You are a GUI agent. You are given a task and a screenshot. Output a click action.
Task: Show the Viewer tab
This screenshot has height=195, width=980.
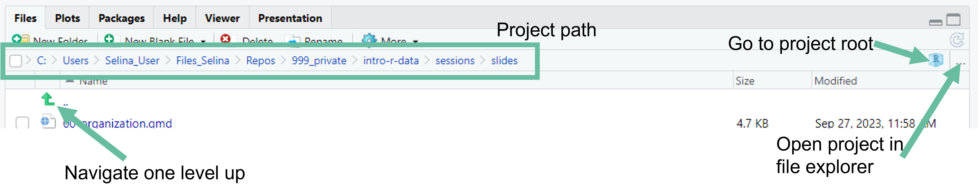(222, 18)
